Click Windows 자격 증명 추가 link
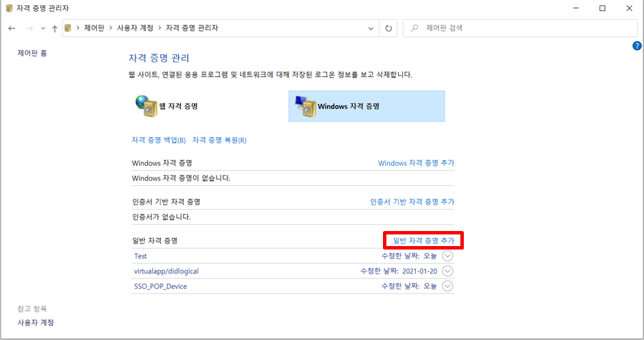The image size is (644, 340). click(x=416, y=163)
